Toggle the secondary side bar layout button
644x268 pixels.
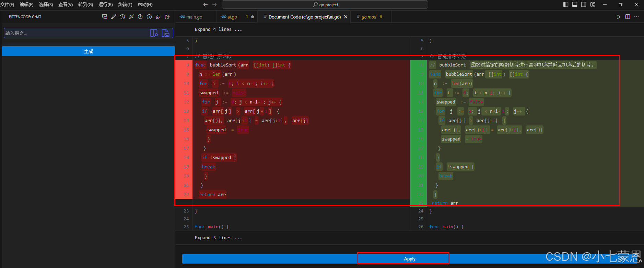584,4
